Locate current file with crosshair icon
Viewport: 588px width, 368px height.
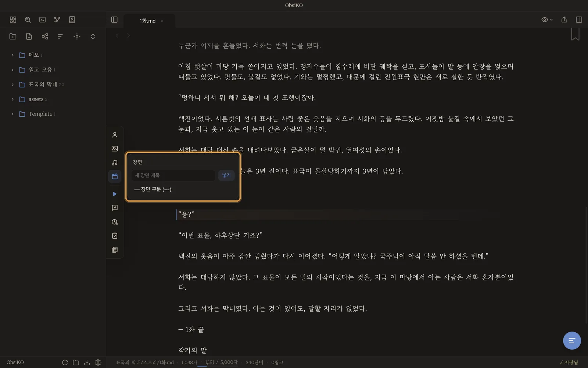(x=77, y=36)
